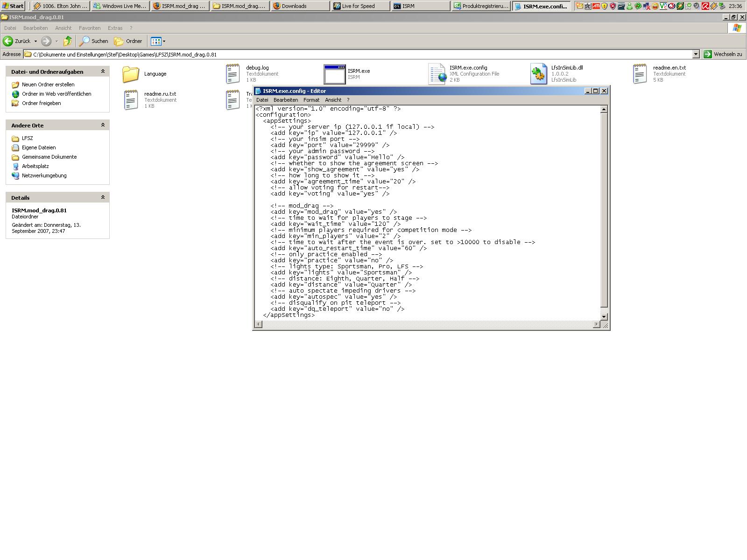Click the distance Quarter value line
Screen dimensions: 747x560
[x=341, y=285]
